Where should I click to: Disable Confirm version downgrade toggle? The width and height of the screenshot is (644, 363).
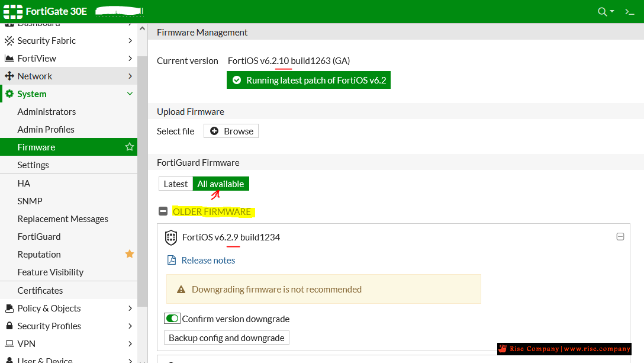[172, 318]
